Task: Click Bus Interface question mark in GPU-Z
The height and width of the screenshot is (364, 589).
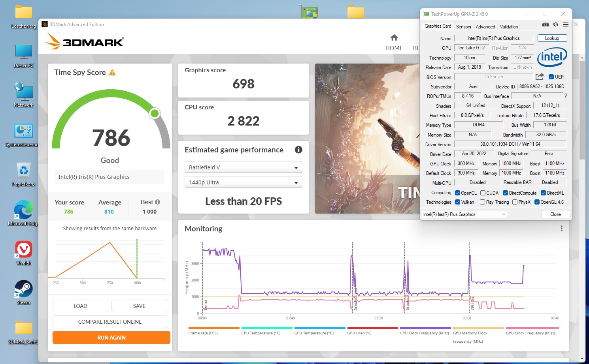Action: tap(565, 96)
